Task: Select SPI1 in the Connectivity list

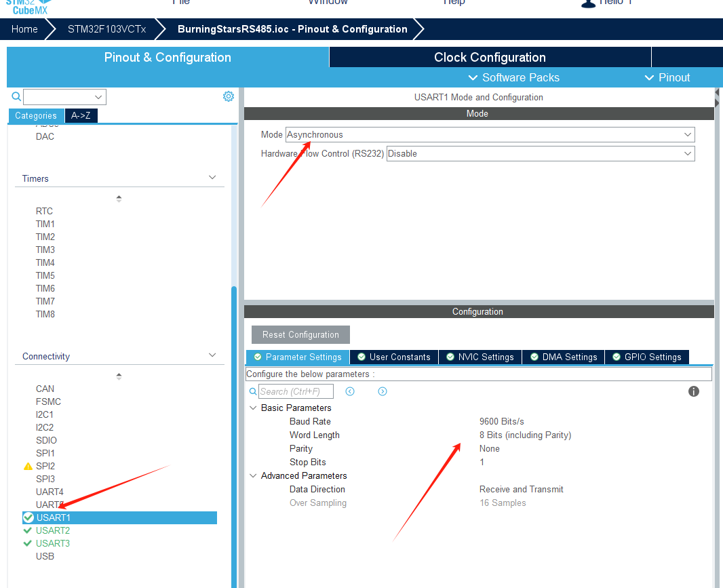Action: pyautogui.click(x=45, y=453)
